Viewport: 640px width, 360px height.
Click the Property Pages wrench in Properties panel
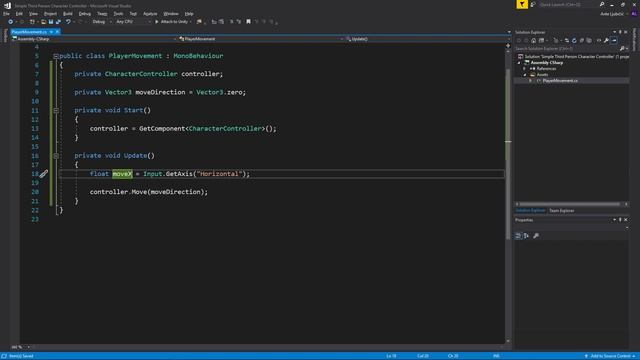tap(536, 236)
